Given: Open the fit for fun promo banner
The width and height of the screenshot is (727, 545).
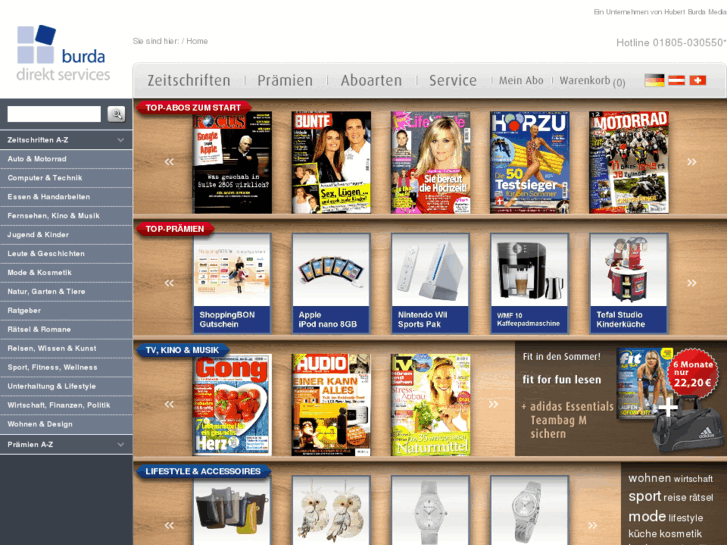Looking at the screenshot, I should click(x=621, y=399).
